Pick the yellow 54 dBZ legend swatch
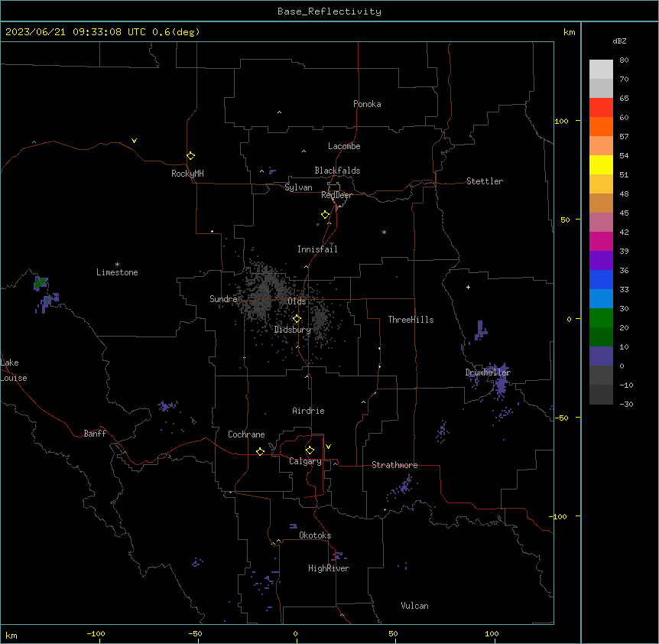 click(601, 164)
